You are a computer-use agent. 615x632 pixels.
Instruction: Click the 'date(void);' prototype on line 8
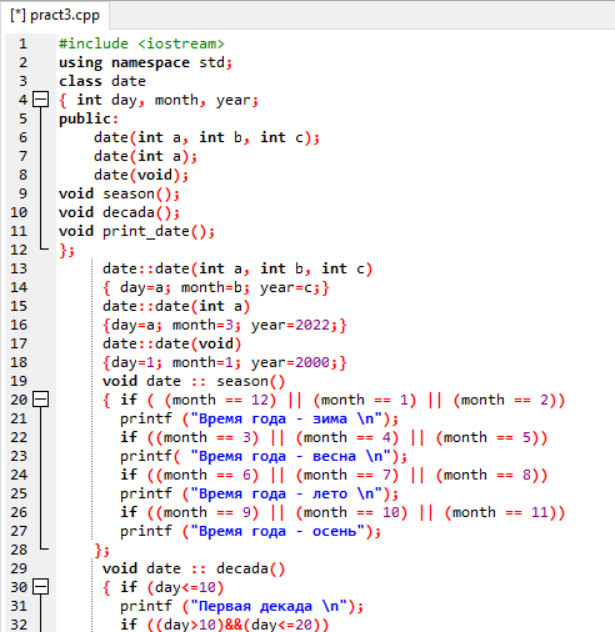point(141,175)
